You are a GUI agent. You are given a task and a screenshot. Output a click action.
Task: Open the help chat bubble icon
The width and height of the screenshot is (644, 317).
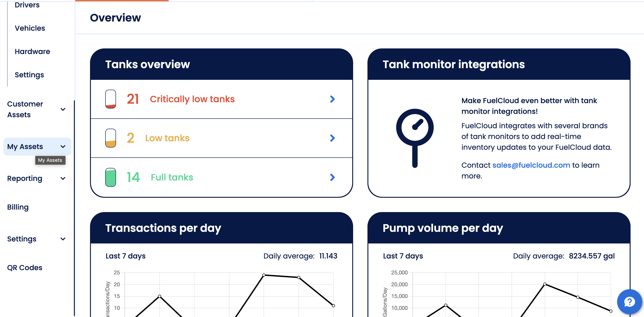pyautogui.click(x=629, y=302)
